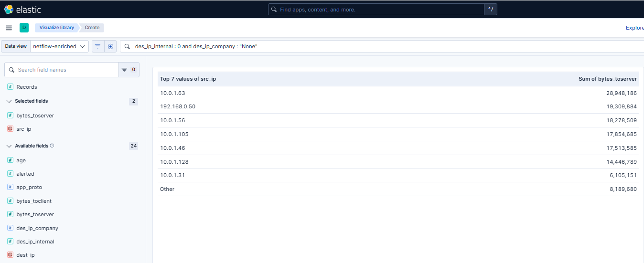Click the Sum of bytes_toserver column header

pos(608,79)
